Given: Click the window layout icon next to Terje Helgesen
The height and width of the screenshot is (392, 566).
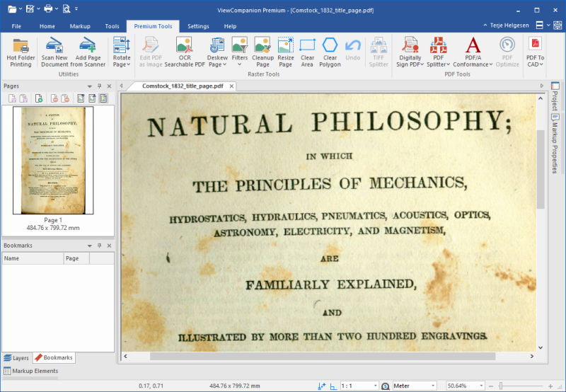Looking at the screenshot, I should [539, 25].
